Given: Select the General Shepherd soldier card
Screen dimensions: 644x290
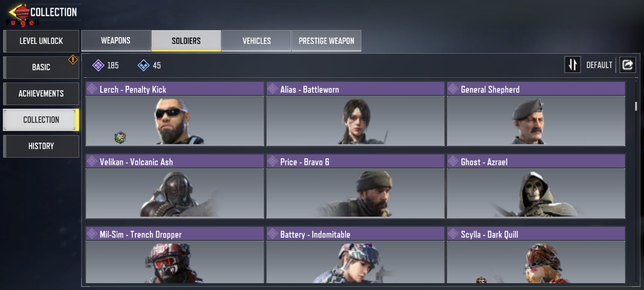Looking at the screenshot, I should pyautogui.click(x=536, y=114).
